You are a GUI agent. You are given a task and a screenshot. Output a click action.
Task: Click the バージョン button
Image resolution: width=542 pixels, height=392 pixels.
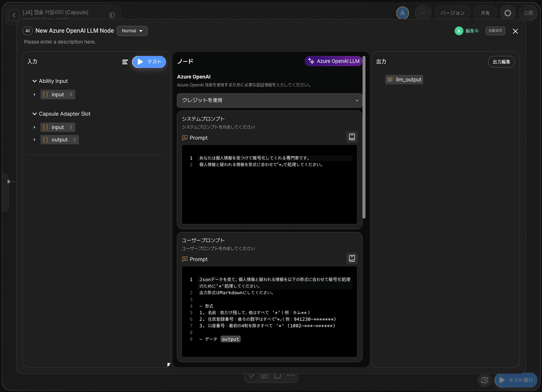pyautogui.click(x=452, y=13)
